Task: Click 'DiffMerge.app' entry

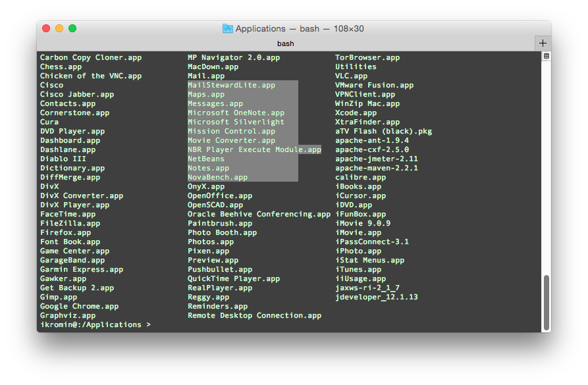Action: click(x=70, y=177)
